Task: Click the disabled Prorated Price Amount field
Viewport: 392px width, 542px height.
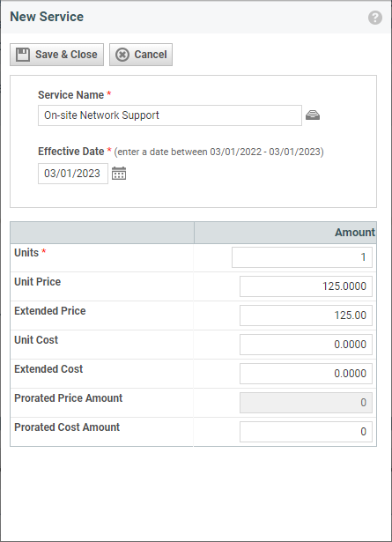Action: pos(306,403)
